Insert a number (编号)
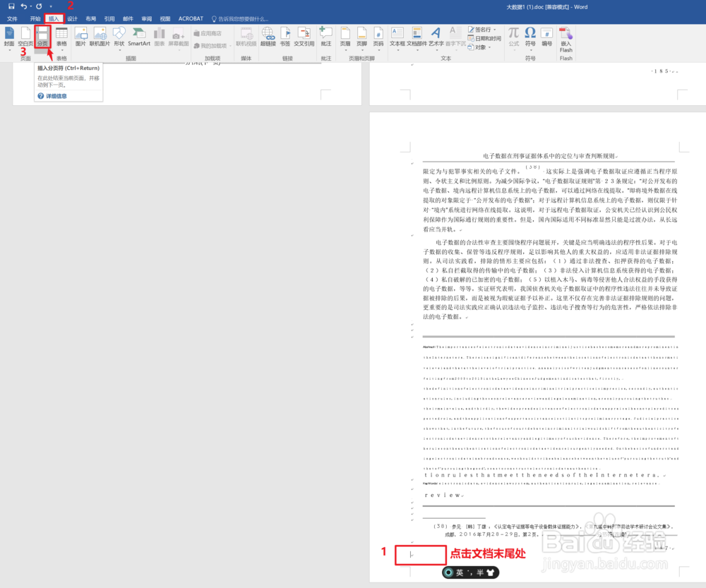The width and height of the screenshot is (706, 588). pos(546,36)
